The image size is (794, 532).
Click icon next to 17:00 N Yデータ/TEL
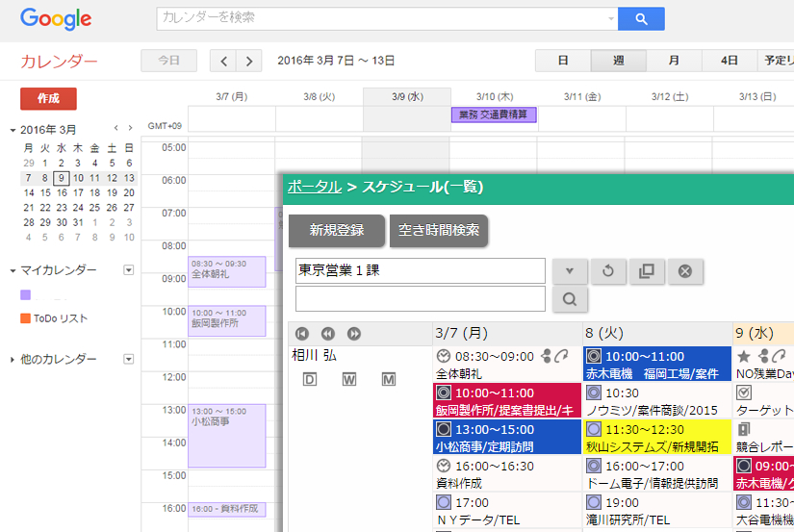click(443, 502)
